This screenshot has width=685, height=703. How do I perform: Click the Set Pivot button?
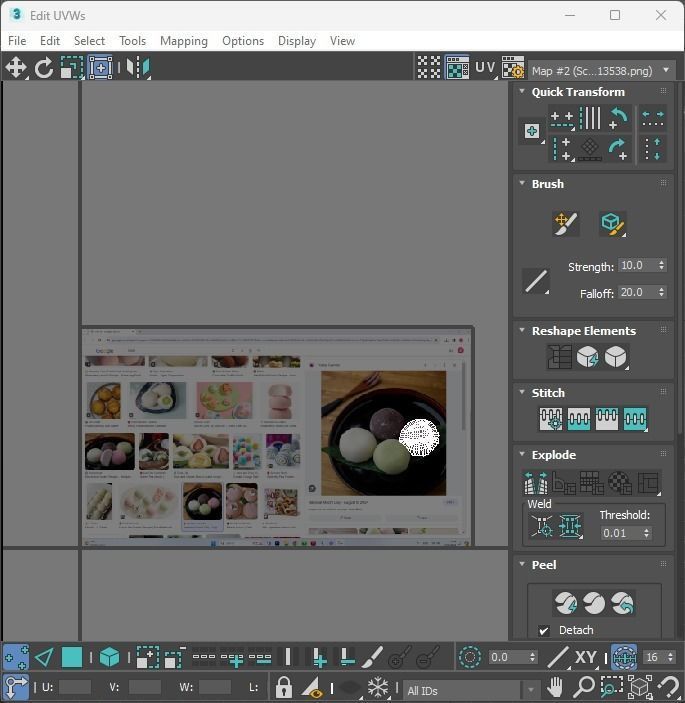(532, 131)
